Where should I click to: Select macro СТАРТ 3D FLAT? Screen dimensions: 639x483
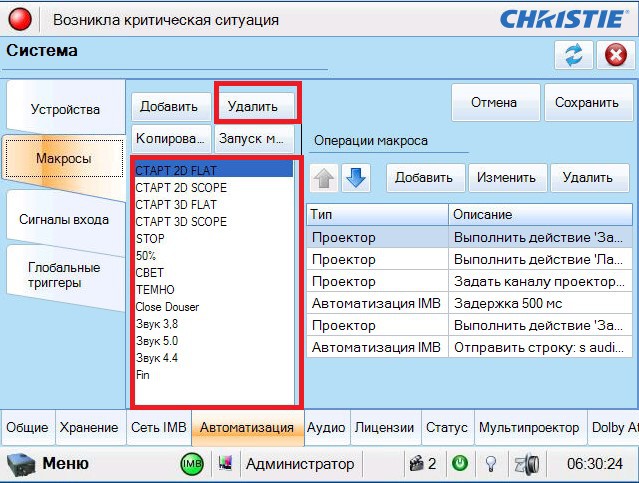pos(214,204)
